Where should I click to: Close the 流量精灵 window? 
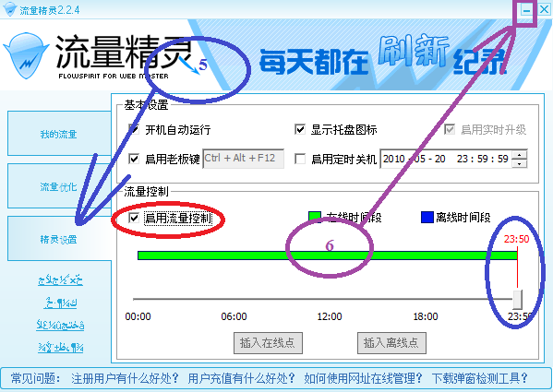coord(544,9)
